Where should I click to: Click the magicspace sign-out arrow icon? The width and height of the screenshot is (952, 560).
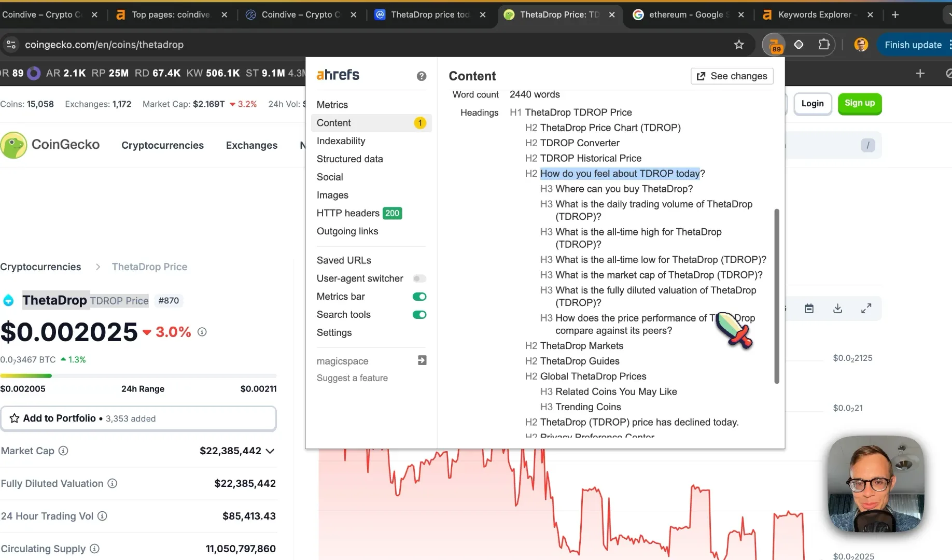422,360
